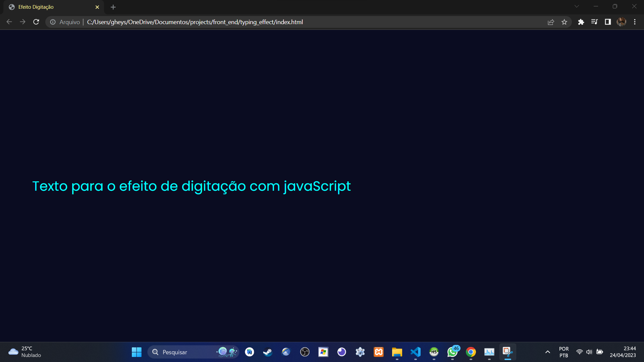Open volume control in system tray

point(589,352)
